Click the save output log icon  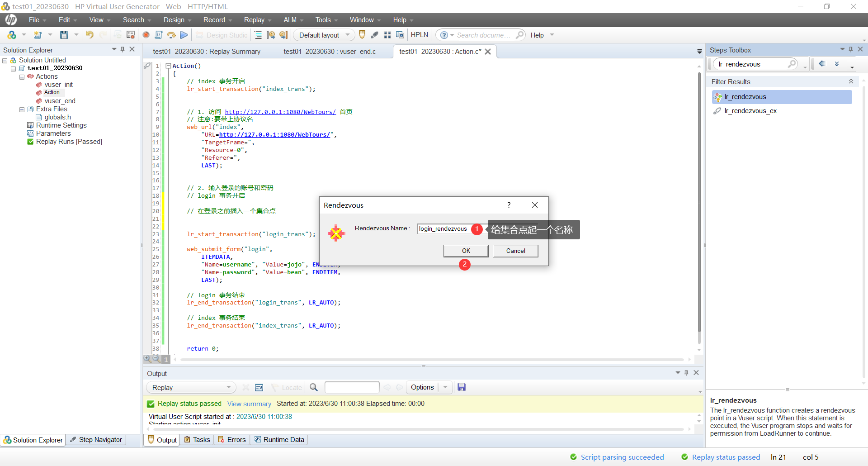462,387
